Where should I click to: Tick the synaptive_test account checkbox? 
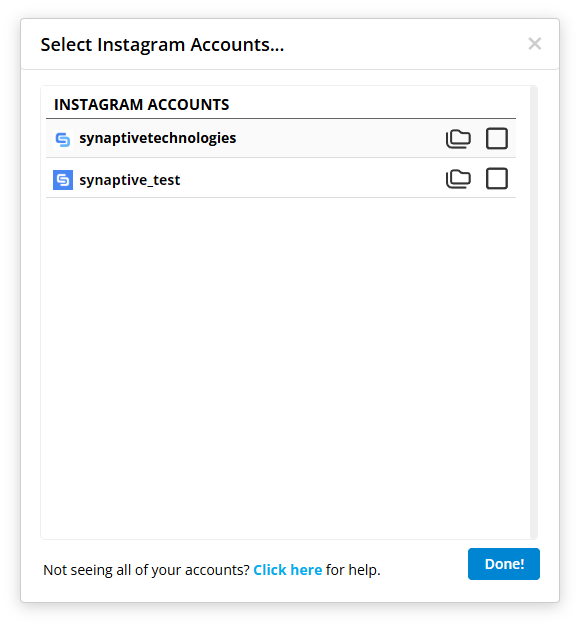[x=497, y=179]
